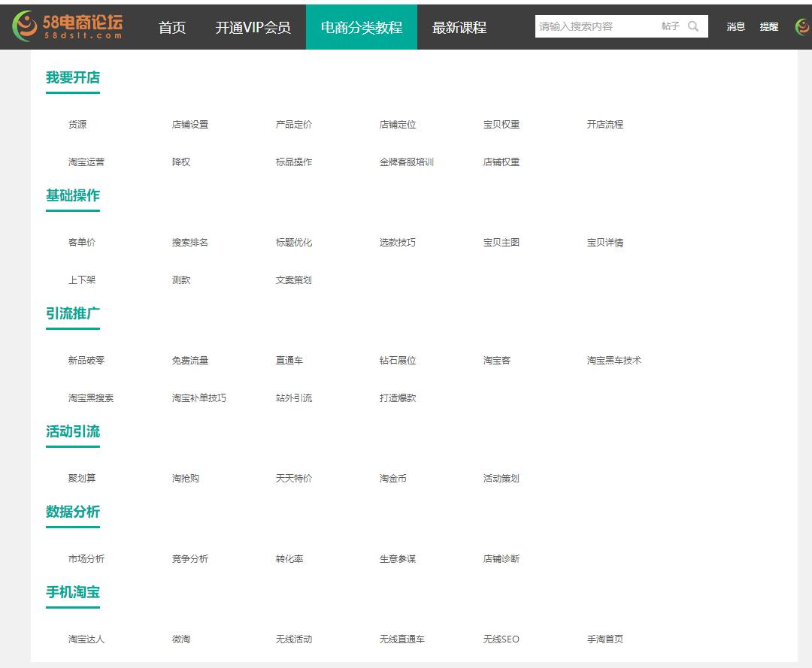This screenshot has height=668, width=812.
Task: Focus the search content input field
Action: pos(594,26)
